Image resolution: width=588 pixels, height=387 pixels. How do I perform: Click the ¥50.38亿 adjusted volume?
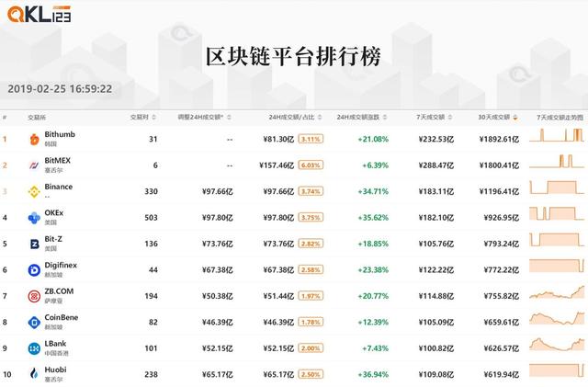(x=218, y=296)
